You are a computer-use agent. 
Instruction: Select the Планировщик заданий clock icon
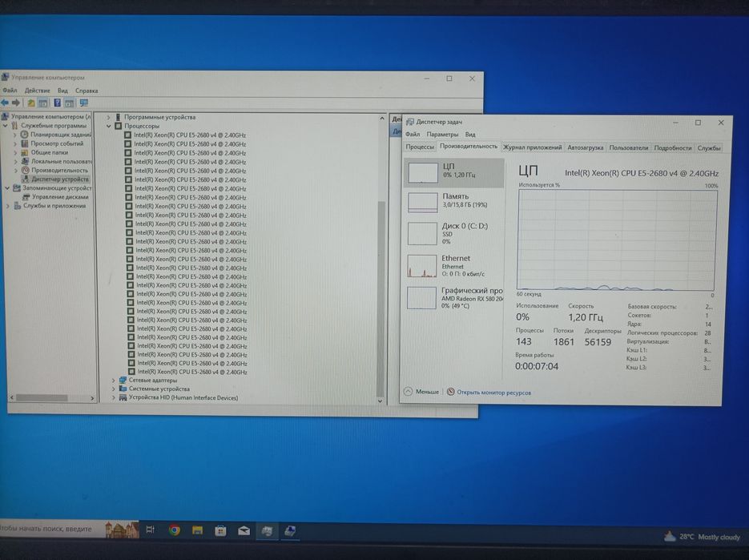coord(24,135)
